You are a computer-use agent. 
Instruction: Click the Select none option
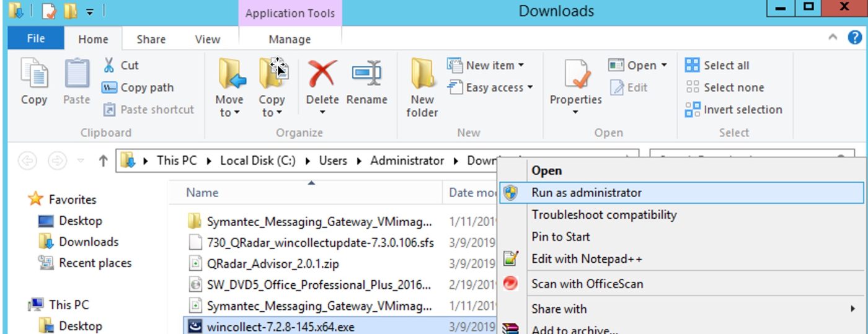[x=725, y=87]
